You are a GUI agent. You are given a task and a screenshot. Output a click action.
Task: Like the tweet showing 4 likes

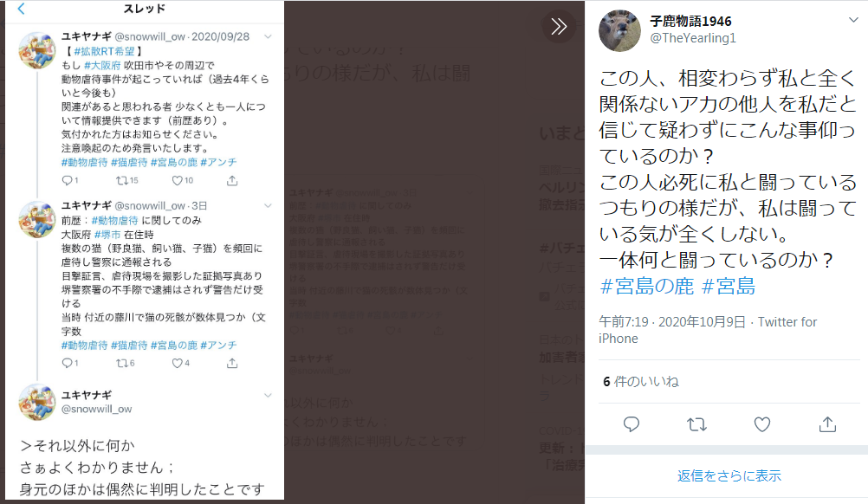coord(177,363)
